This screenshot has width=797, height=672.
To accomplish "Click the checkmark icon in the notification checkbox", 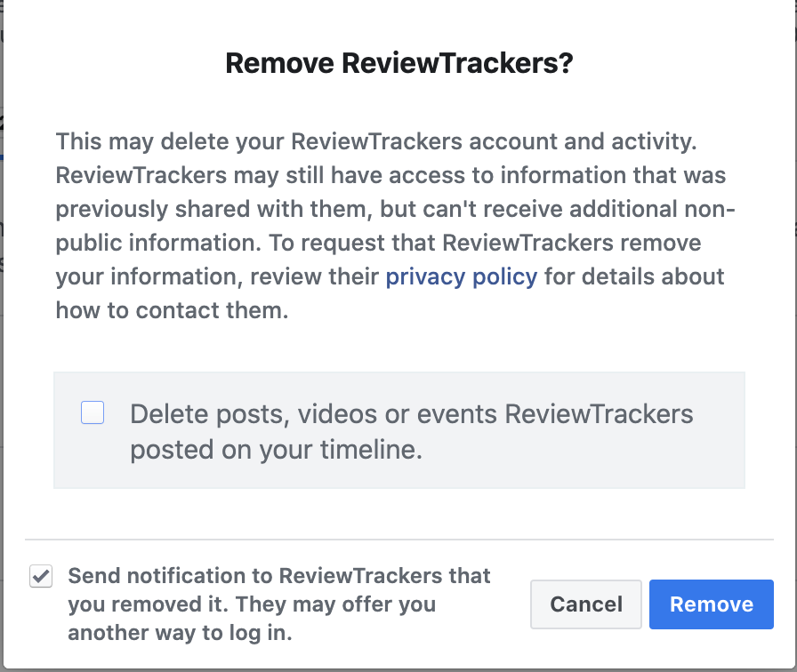I will pyautogui.click(x=41, y=577).
